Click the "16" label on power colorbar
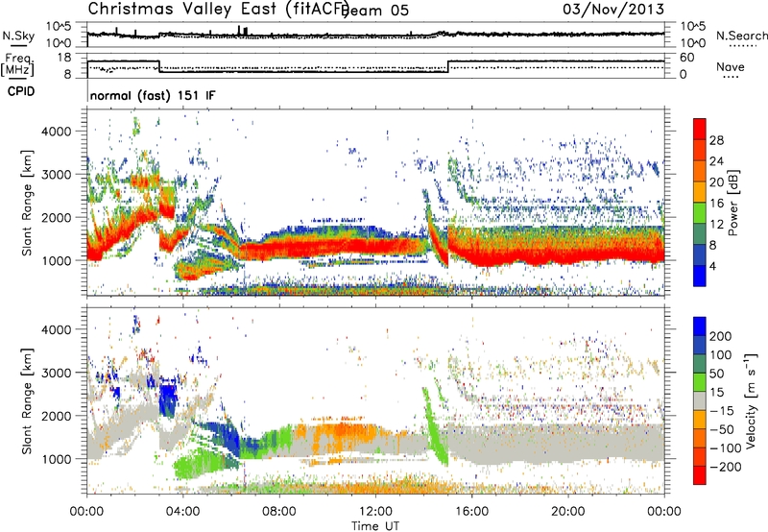This screenshot has height=532, width=768. (x=716, y=204)
